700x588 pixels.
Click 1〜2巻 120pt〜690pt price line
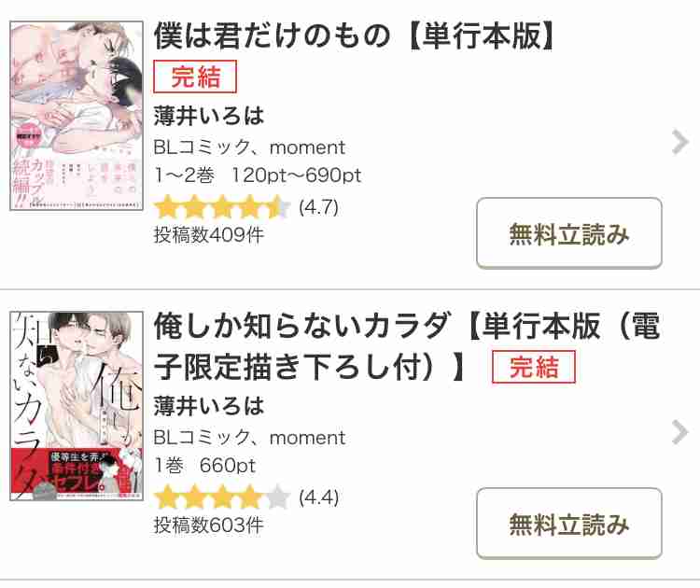[x=258, y=175]
